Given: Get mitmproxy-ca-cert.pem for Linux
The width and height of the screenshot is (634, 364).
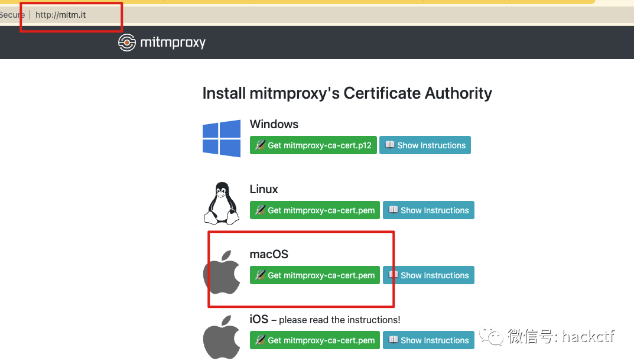Looking at the screenshot, I should click(315, 210).
